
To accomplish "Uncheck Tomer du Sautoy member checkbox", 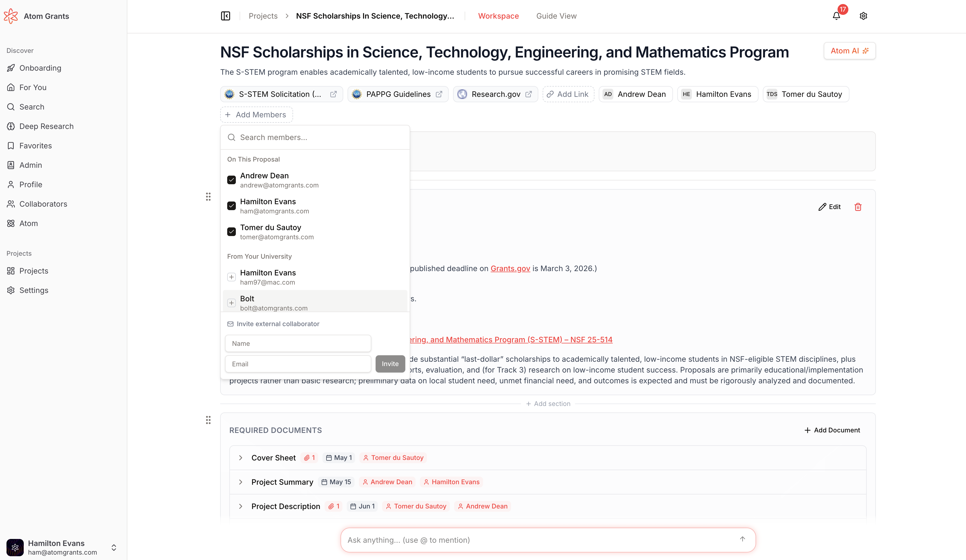I will (232, 232).
